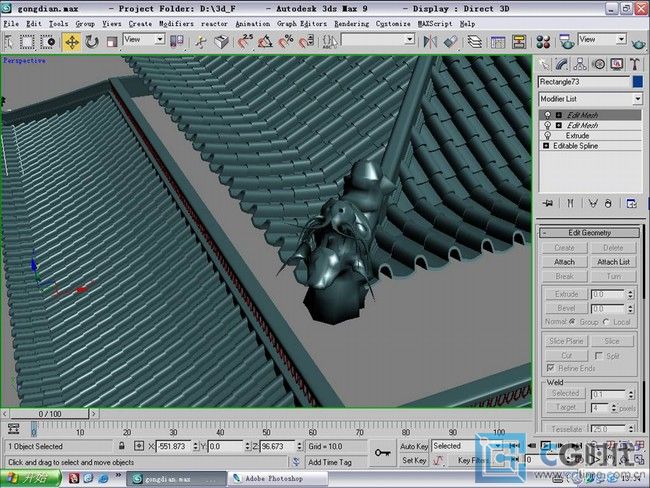Expand the top Edit Mesh sub-objects

pos(558,115)
